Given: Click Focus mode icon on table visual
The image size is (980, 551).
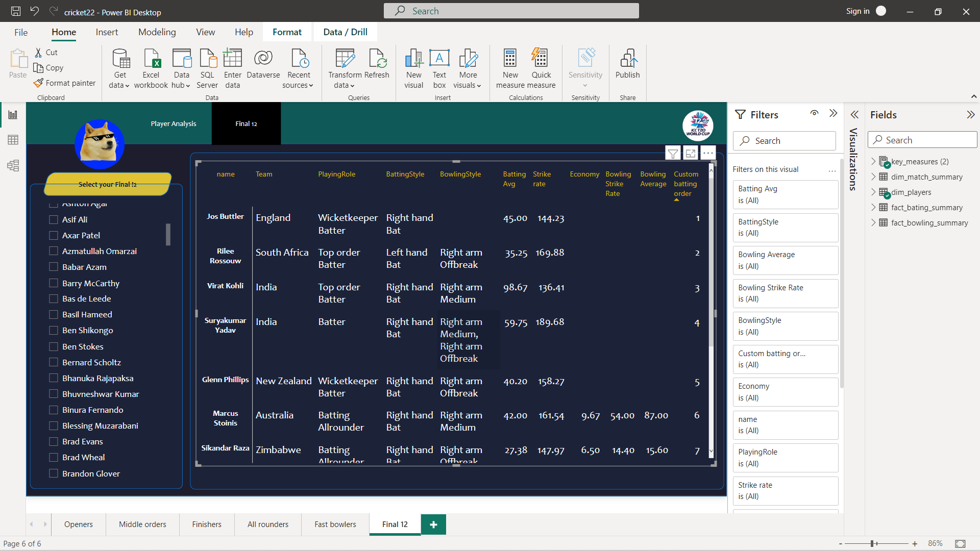Looking at the screenshot, I should click(690, 153).
